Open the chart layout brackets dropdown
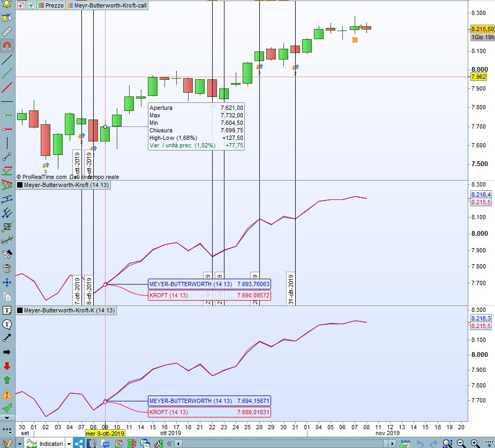Viewport: 495px width, 448px height. (92, 444)
